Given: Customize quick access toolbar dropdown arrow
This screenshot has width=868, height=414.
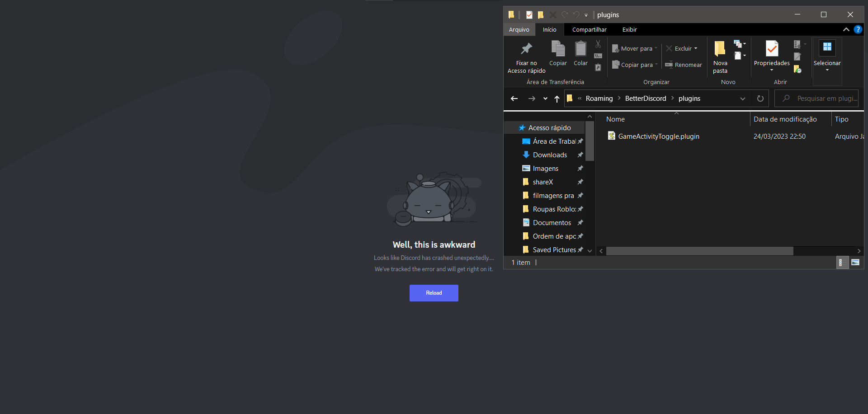Looking at the screenshot, I should 586,15.
